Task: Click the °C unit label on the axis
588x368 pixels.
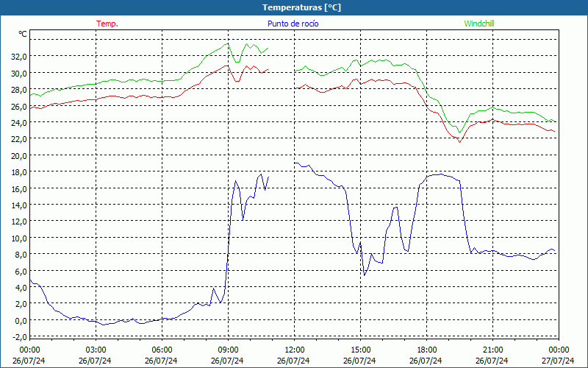Action: [23, 34]
